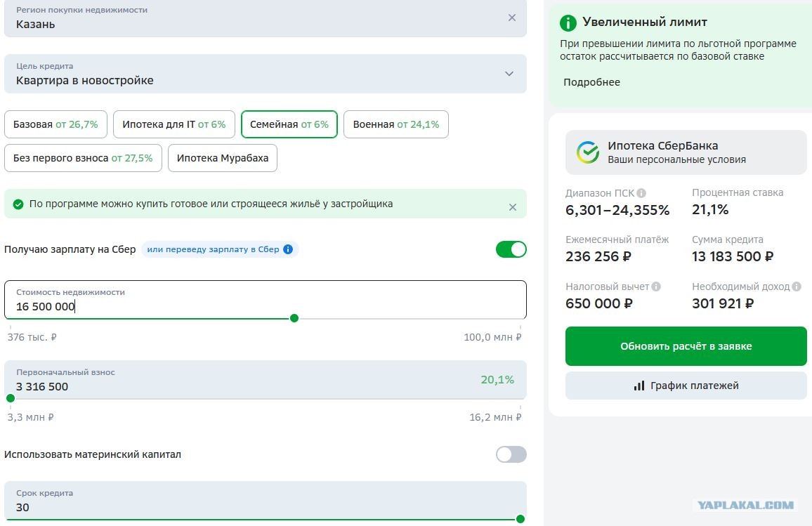Edit the Срок кредита field
Viewport: 812px width, 526px height.
[x=265, y=501]
